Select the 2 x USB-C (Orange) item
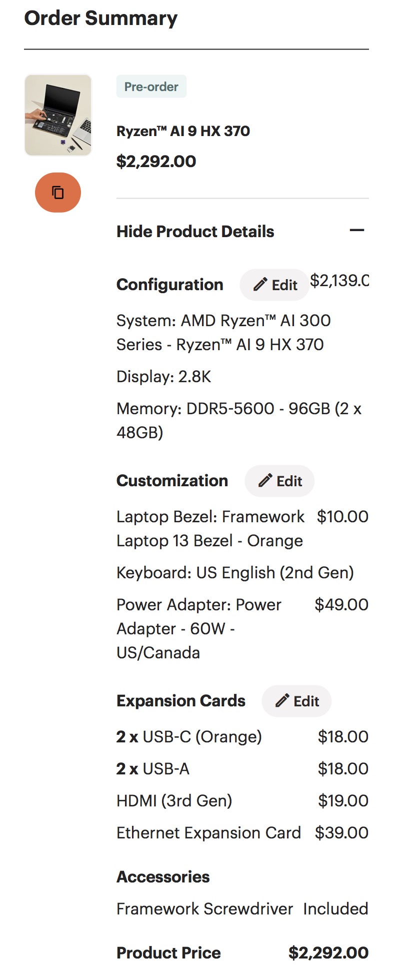Image resolution: width=393 pixels, height=980 pixels. point(189,736)
